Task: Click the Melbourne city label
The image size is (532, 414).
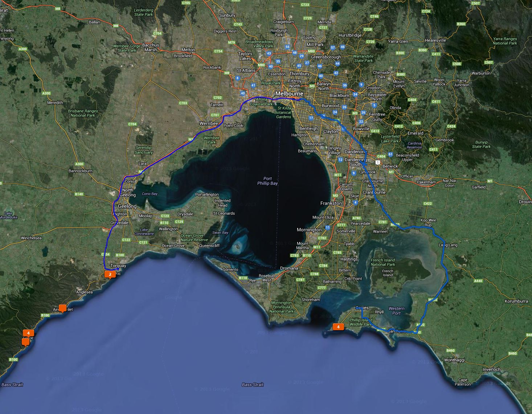Action: (289, 94)
